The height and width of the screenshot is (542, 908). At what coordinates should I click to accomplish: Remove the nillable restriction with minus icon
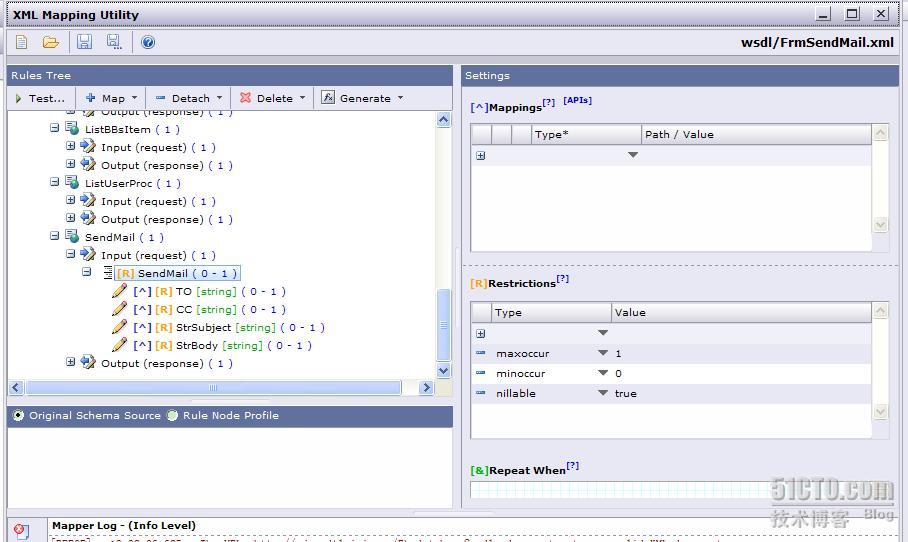click(481, 392)
